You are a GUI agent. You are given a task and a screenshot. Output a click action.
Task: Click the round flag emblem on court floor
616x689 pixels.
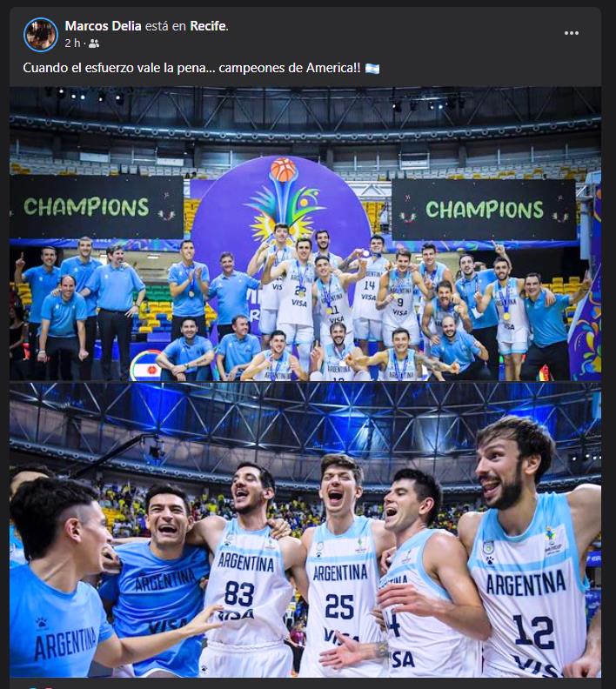tap(147, 366)
